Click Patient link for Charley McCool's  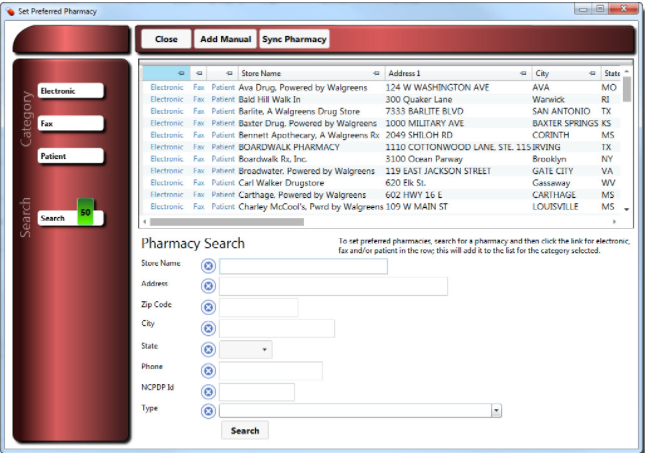pyautogui.click(x=223, y=207)
